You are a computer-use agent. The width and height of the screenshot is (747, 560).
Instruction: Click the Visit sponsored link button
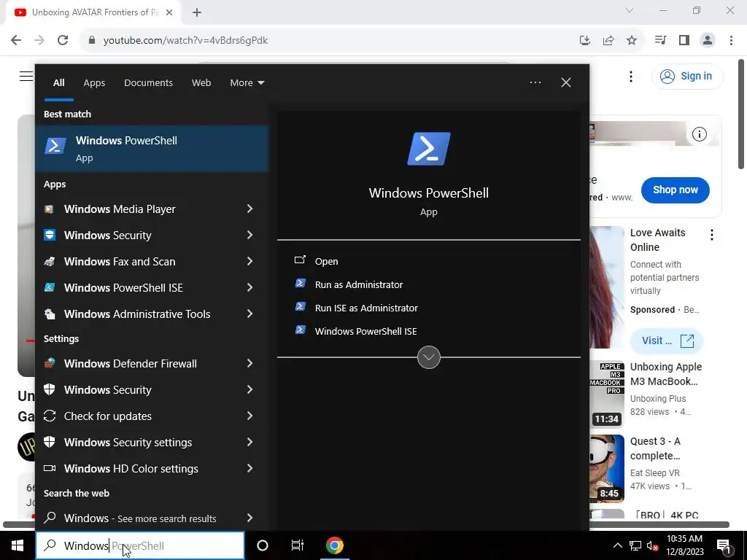667,341
